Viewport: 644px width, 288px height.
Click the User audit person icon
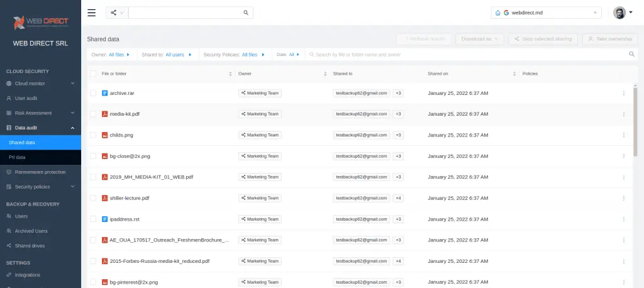coord(9,98)
